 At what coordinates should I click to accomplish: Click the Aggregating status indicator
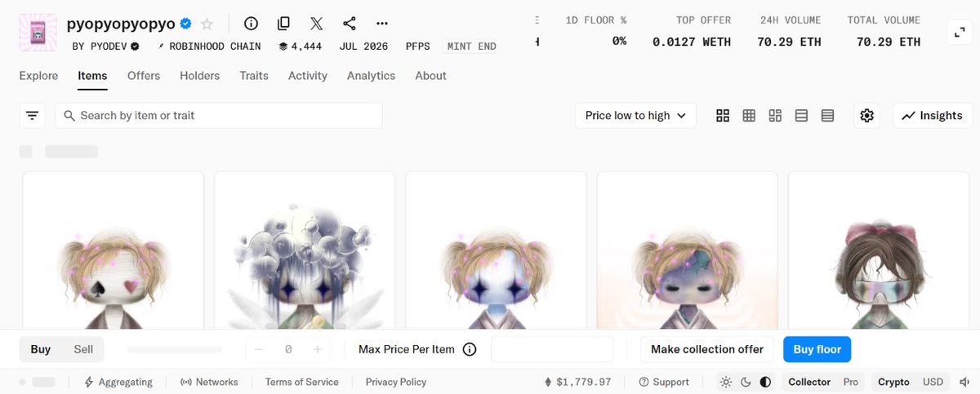click(x=118, y=382)
